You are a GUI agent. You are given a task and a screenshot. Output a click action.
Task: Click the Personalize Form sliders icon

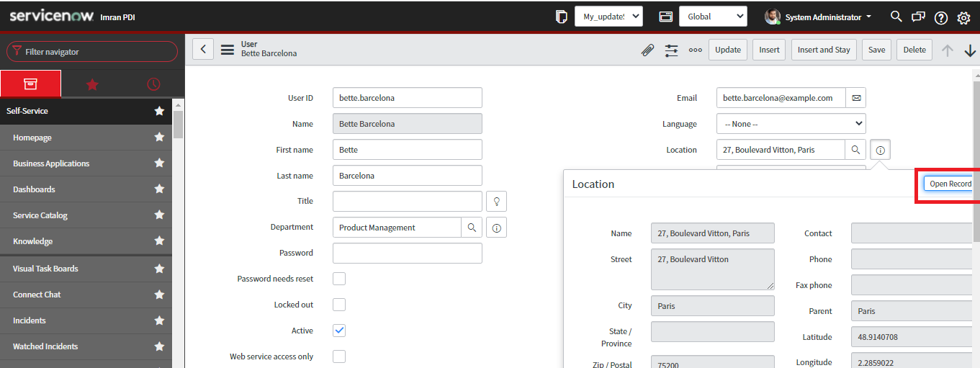671,50
